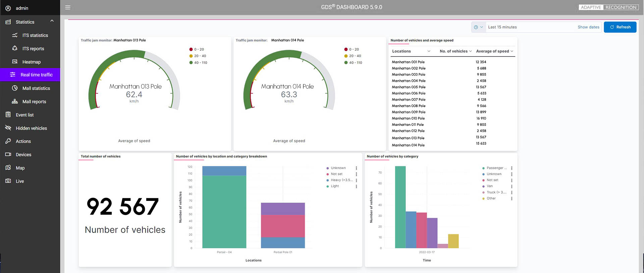Image resolution: width=644 pixels, height=273 pixels.
Task: Open the time range quick-select dropdown
Action: [x=478, y=27]
